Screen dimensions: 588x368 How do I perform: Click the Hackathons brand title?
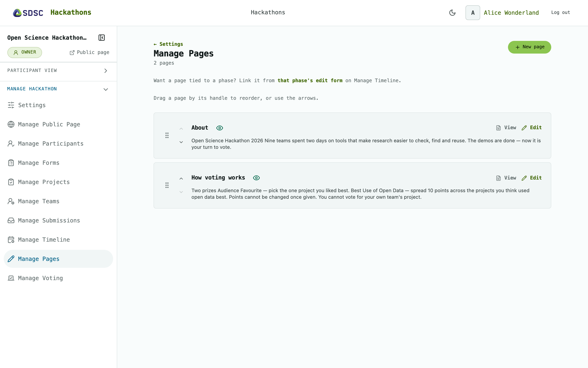pos(71,12)
